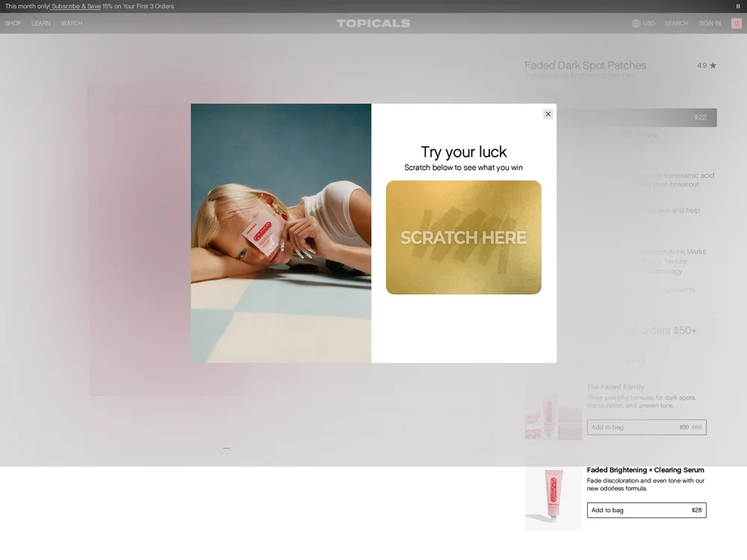Add Faded Brightening + Clearing Serum to bag
Image resolution: width=747 pixels, height=560 pixels.
click(646, 510)
